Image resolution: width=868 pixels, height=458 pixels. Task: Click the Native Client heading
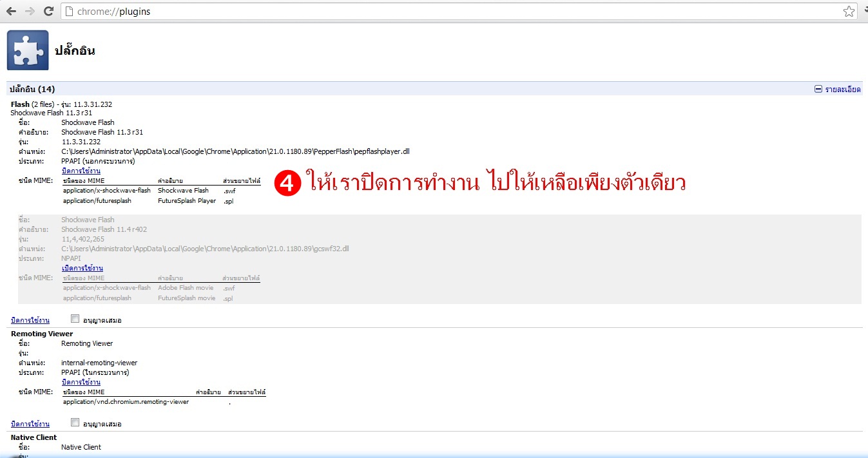point(34,437)
